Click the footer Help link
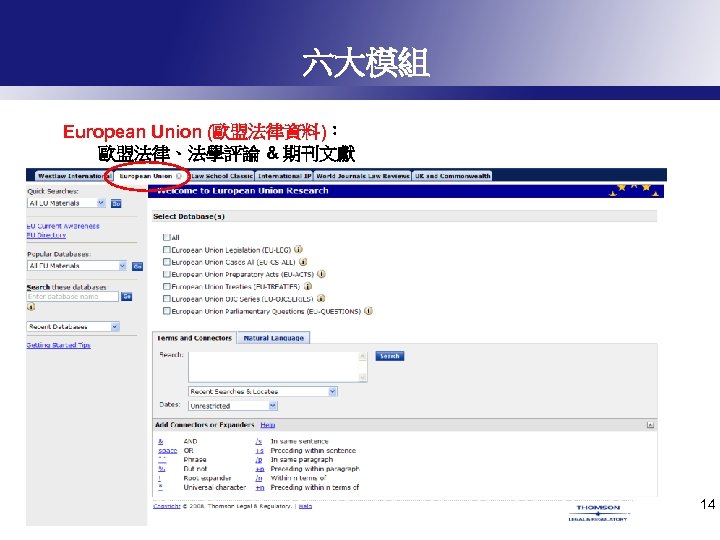Image resolution: width=720 pixels, height=540 pixels. pyautogui.click(x=305, y=506)
